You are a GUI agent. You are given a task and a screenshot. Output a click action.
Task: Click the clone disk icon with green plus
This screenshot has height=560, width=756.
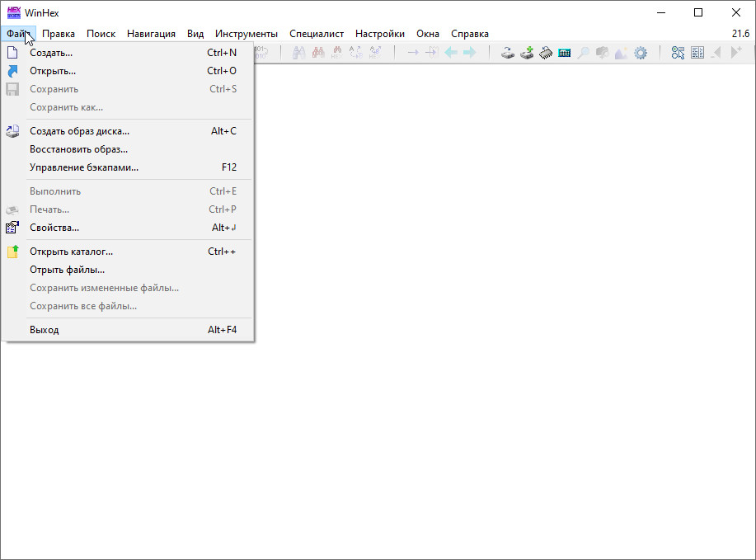(x=527, y=53)
